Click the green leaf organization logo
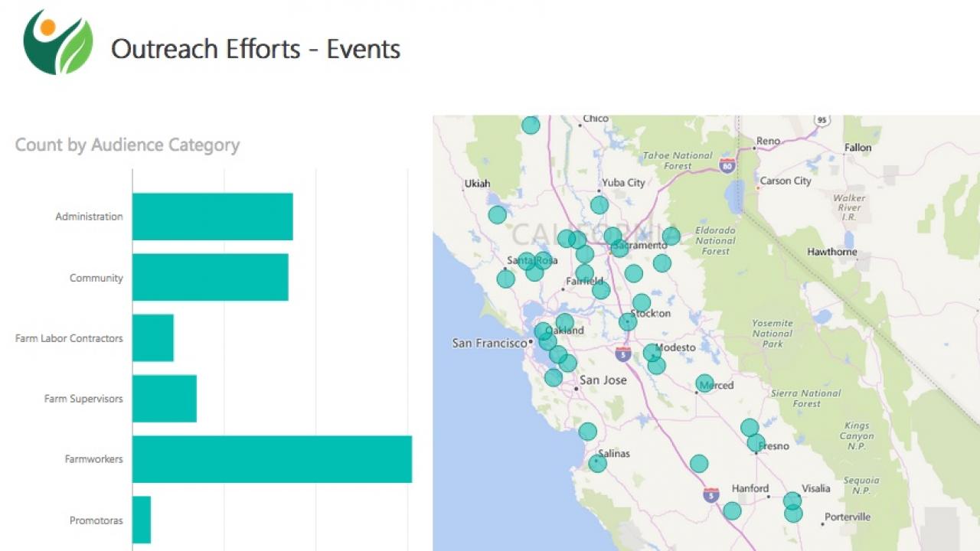This screenshot has height=551, width=980. 58,43
